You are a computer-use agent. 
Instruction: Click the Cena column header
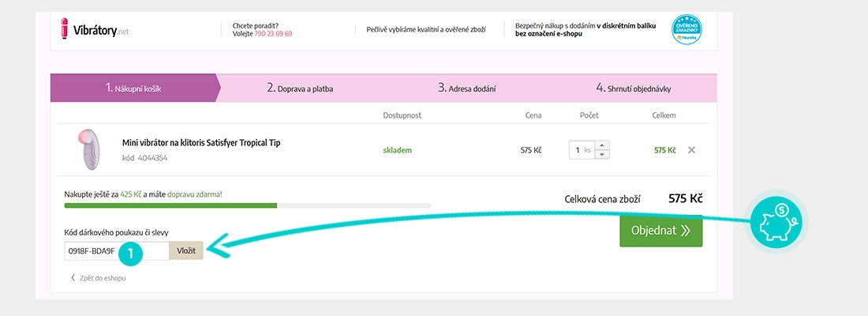(533, 115)
